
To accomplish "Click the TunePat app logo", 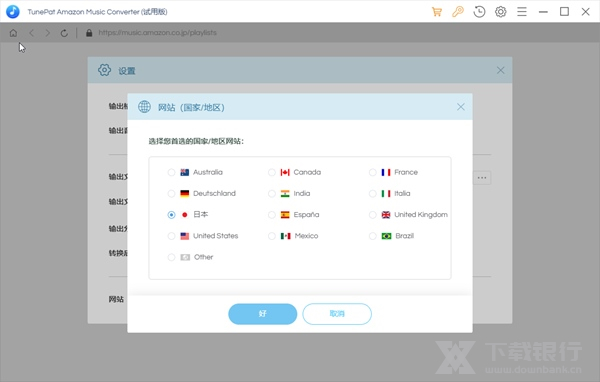I will [x=13, y=12].
